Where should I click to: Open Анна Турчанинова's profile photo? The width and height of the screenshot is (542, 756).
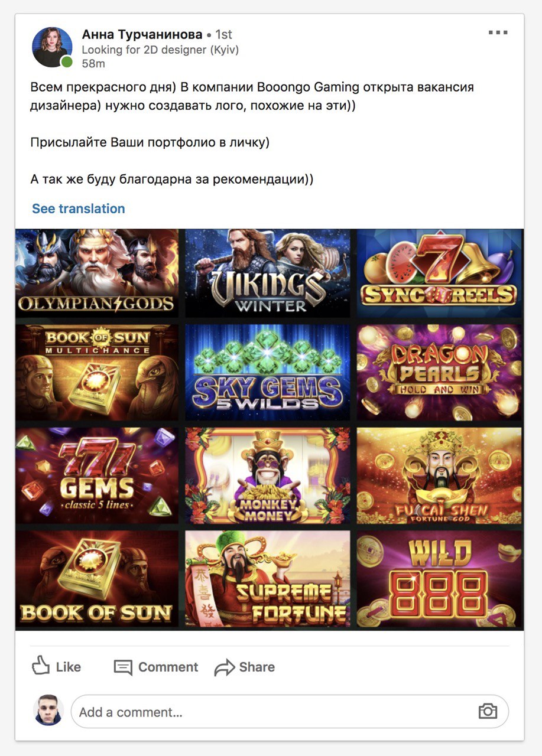(x=53, y=47)
